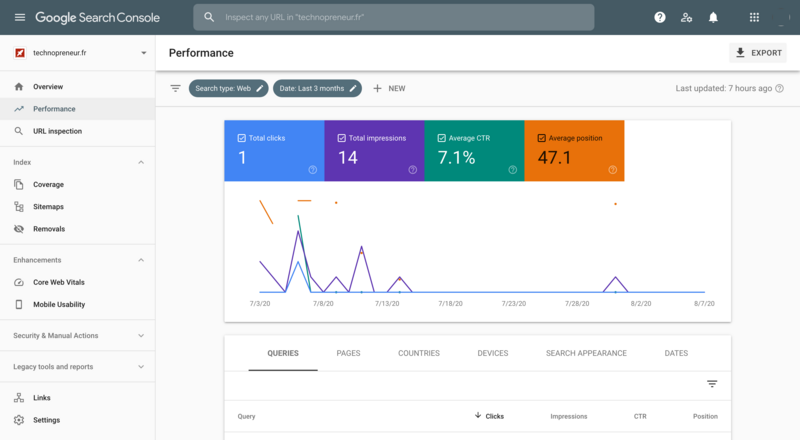Click the table filter rows icon

(x=712, y=383)
